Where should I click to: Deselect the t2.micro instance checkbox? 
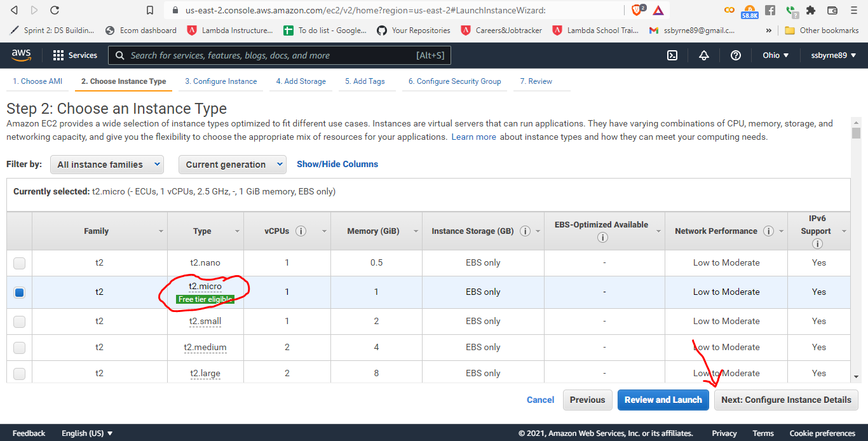point(20,292)
